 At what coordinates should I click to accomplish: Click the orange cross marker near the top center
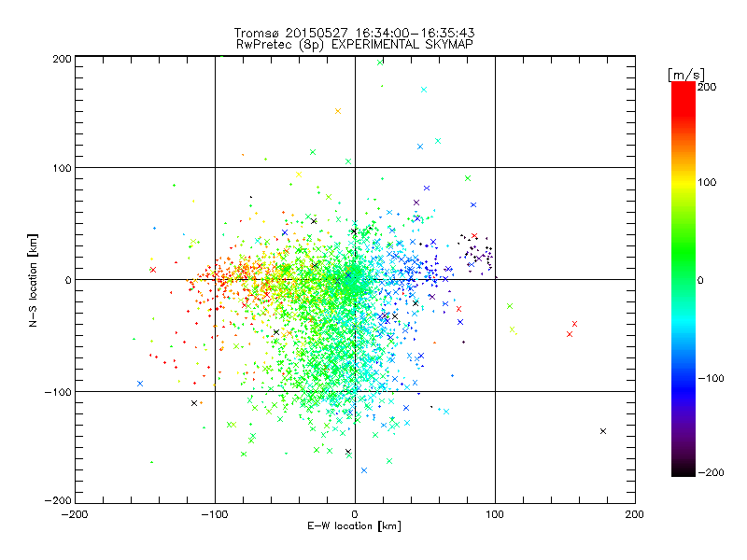[x=338, y=111]
